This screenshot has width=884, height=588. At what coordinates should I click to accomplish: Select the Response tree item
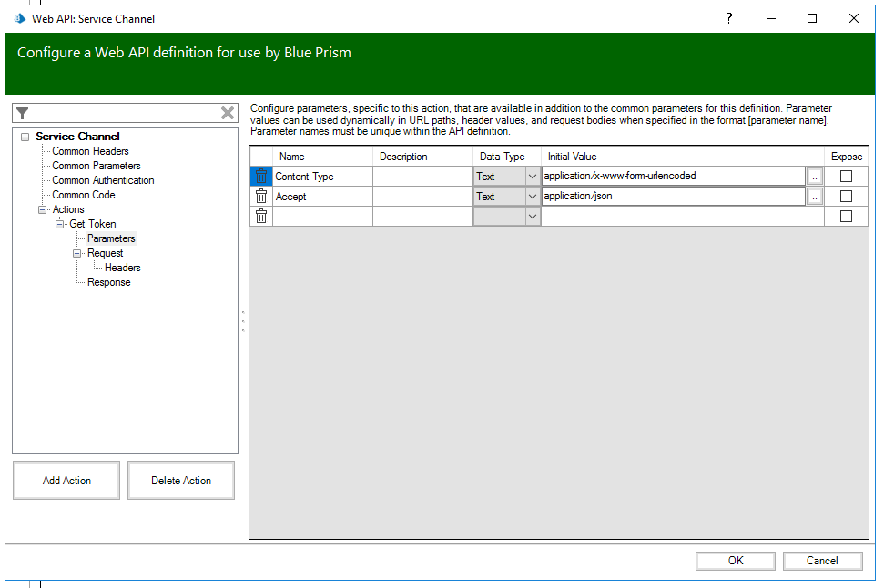coord(108,282)
